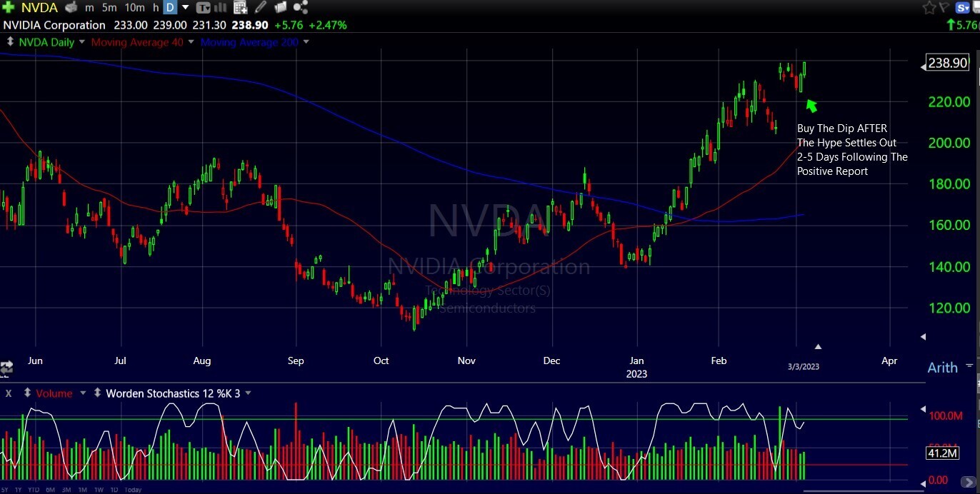Click the 160.00 price axis label
980x494 pixels.
coord(949,226)
